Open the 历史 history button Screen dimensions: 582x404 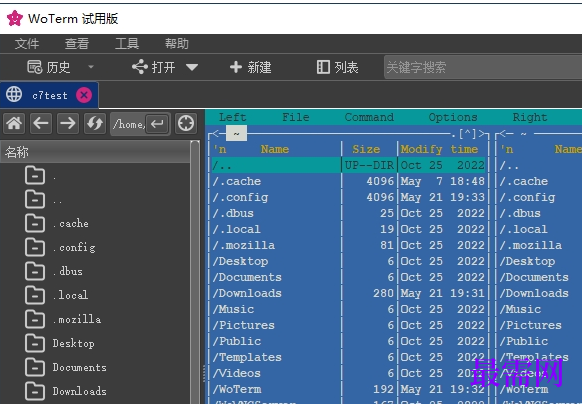click(49, 67)
